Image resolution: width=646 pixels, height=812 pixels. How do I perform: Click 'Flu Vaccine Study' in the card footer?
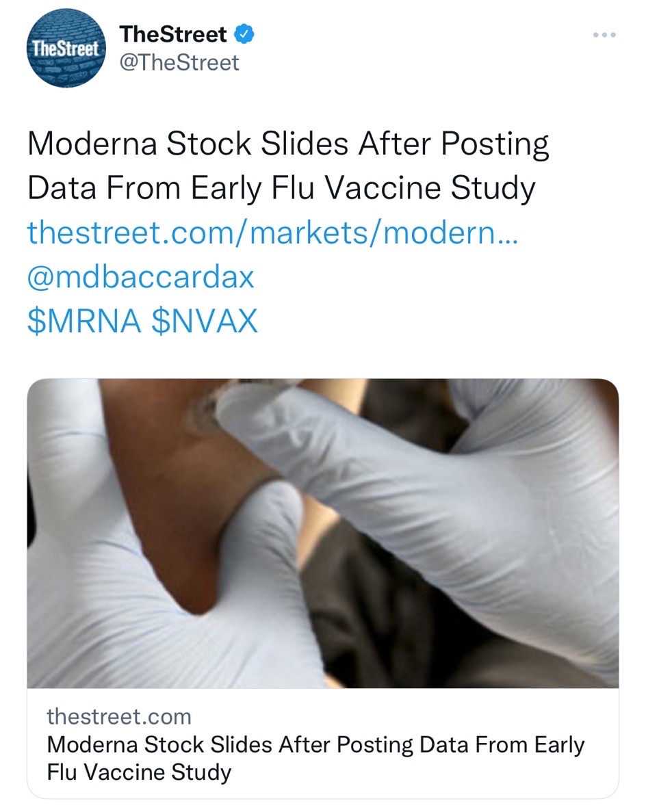(139, 772)
